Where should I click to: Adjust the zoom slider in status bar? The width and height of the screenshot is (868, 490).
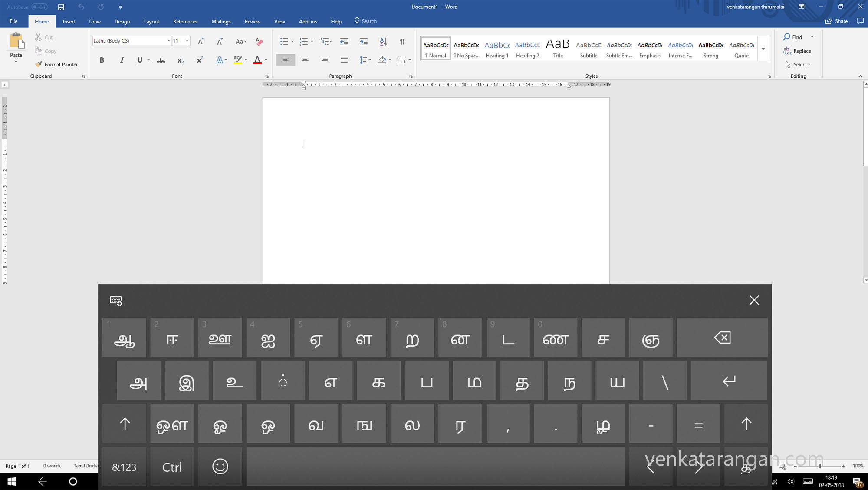[x=819, y=466]
